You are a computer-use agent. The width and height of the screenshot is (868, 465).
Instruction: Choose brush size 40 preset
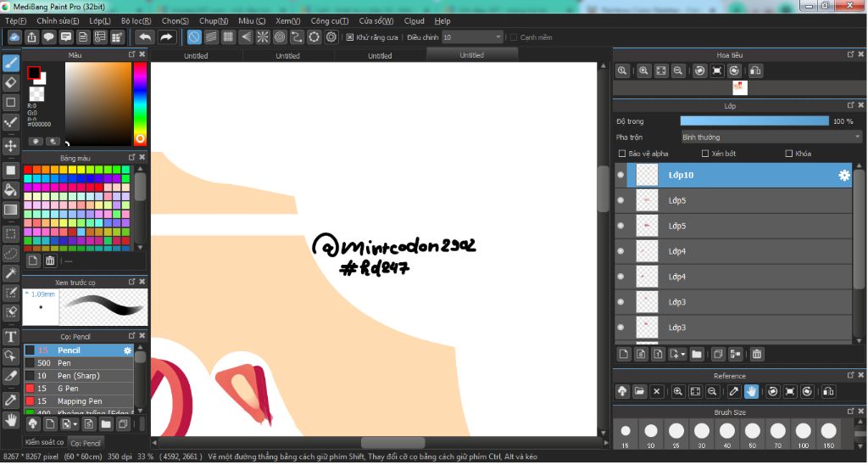point(726,435)
